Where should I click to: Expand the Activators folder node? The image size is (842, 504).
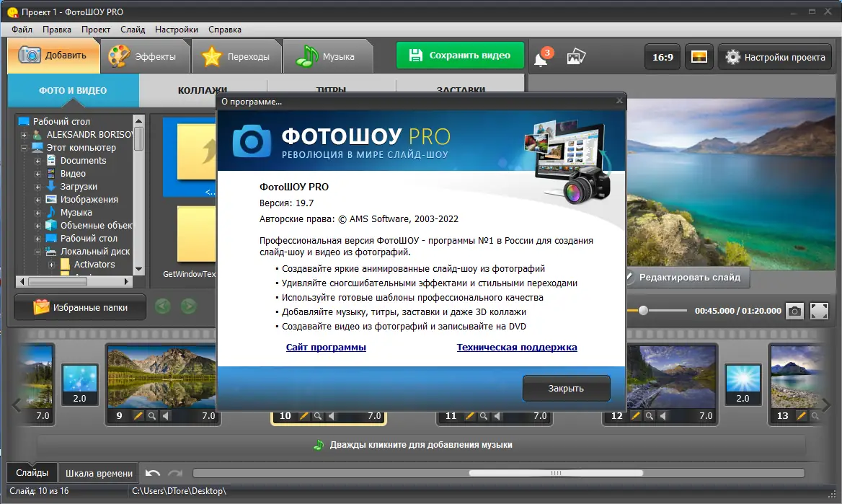[52, 265]
